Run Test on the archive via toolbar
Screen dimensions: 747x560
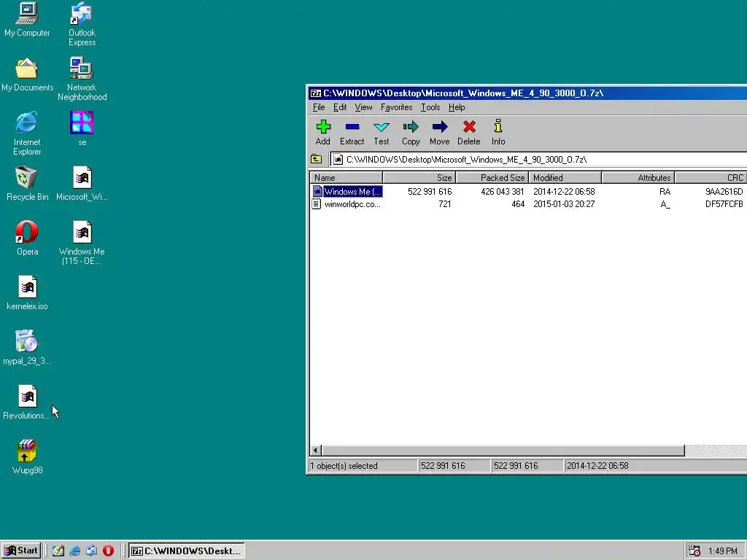(x=381, y=133)
